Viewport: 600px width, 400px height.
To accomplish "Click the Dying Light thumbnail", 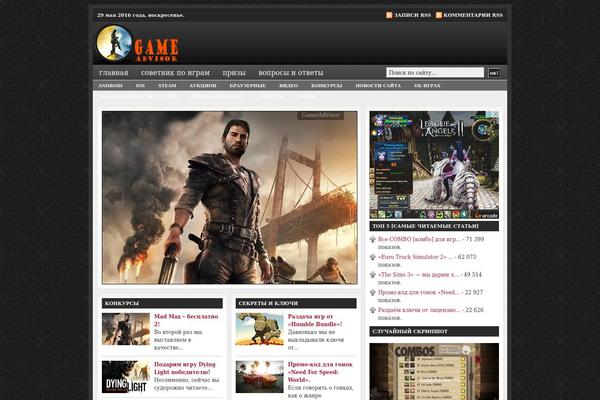I will (126, 377).
